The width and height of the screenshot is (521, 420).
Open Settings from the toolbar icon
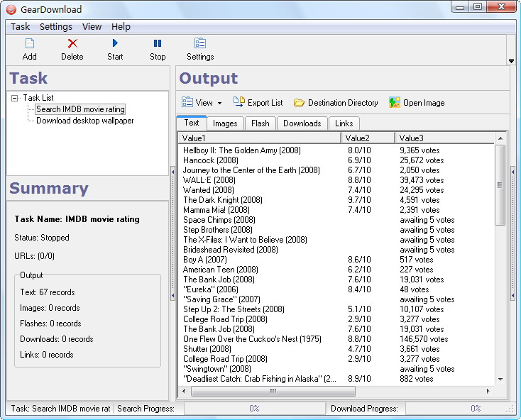tap(200, 44)
